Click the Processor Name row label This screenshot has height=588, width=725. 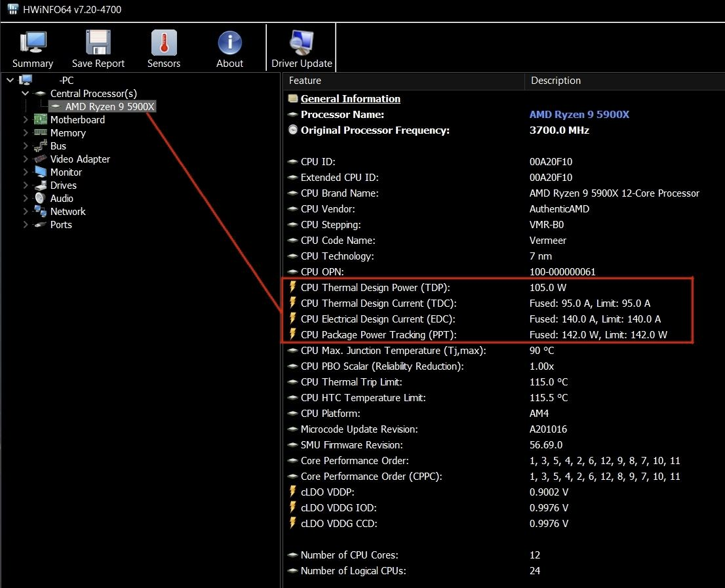(x=342, y=114)
